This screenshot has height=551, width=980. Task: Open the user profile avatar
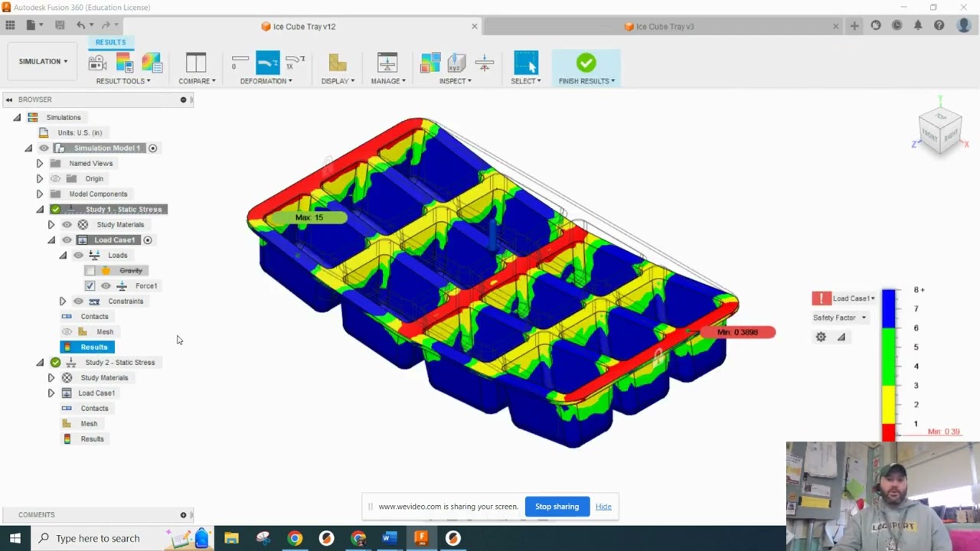964,25
